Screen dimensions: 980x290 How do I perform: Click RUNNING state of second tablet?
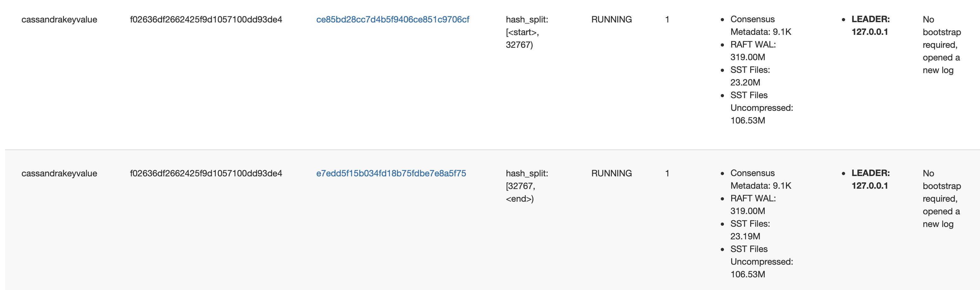click(x=611, y=173)
